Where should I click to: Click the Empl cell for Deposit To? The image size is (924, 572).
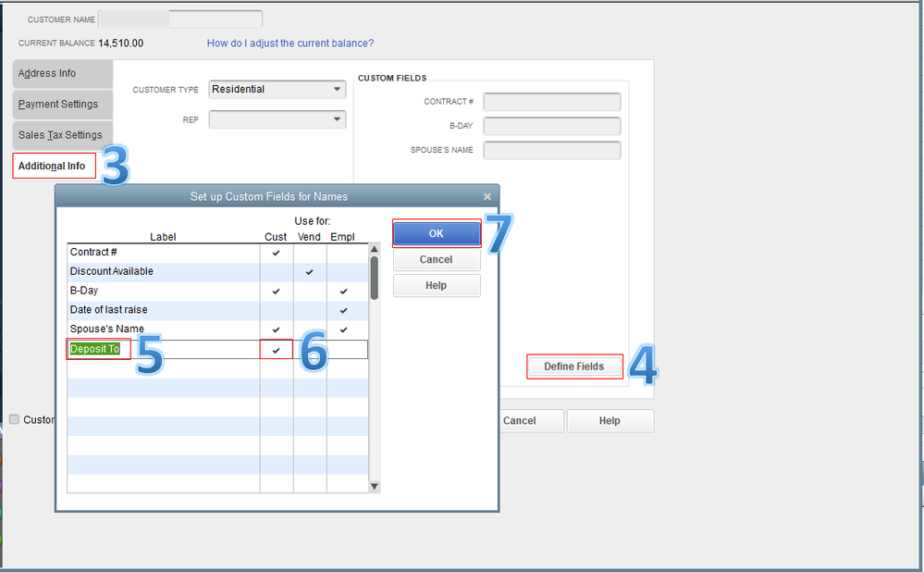tap(348, 350)
